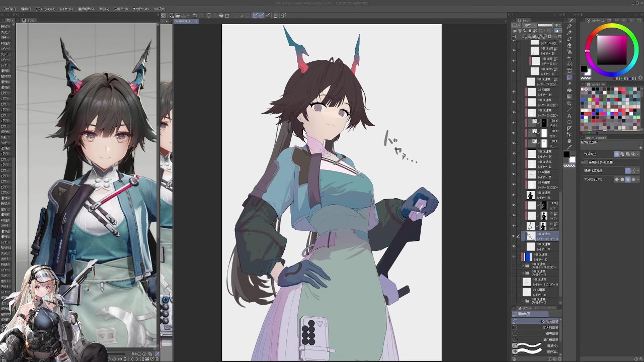
Task: Open the save options dropdown arrow in command bar
Action: pyautogui.click(x=188, y=15)
